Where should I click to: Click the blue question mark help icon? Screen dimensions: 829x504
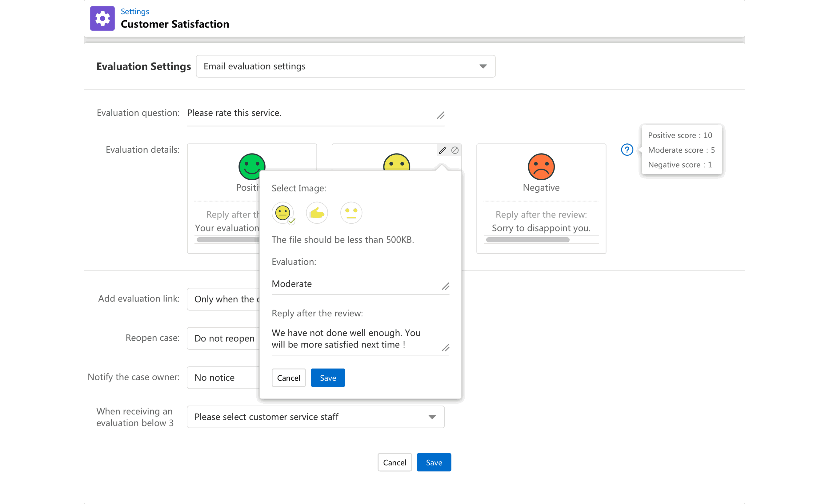tap(627, 150)
